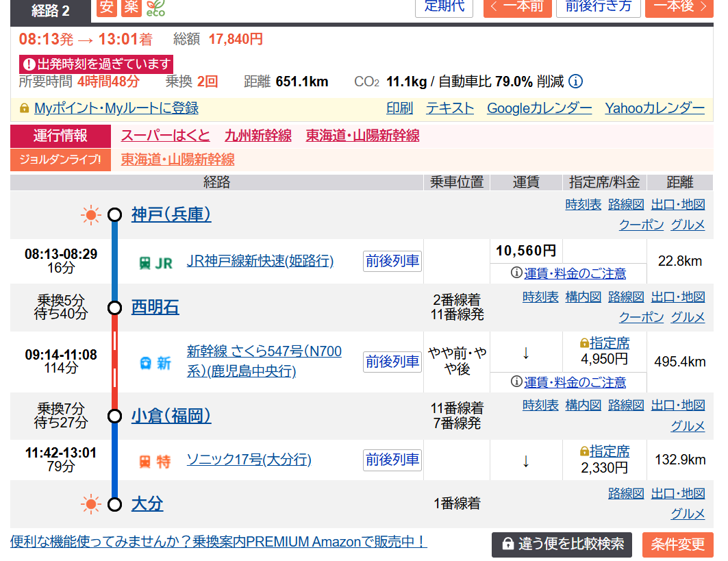Click the blue Shinkansen 新 icon
The width and height of the screenshot is (728, 561).
click(x=155, y=363)
